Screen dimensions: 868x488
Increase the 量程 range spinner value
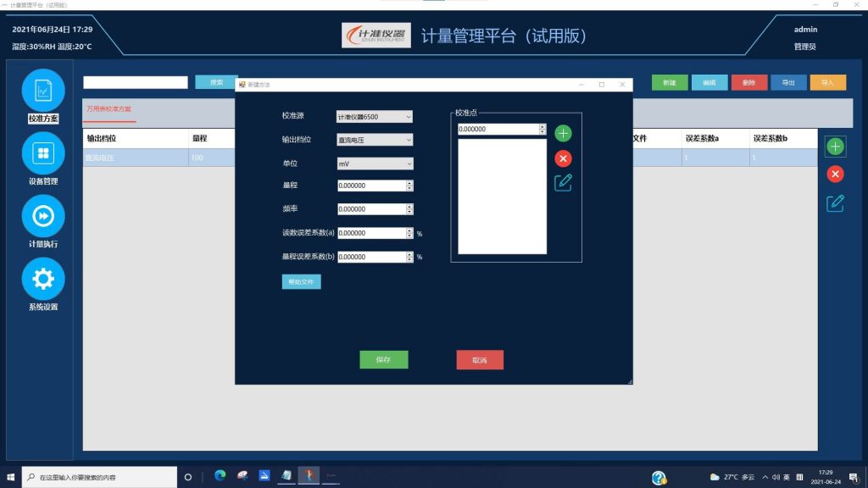pyautogui.click(x=409, y=183)
